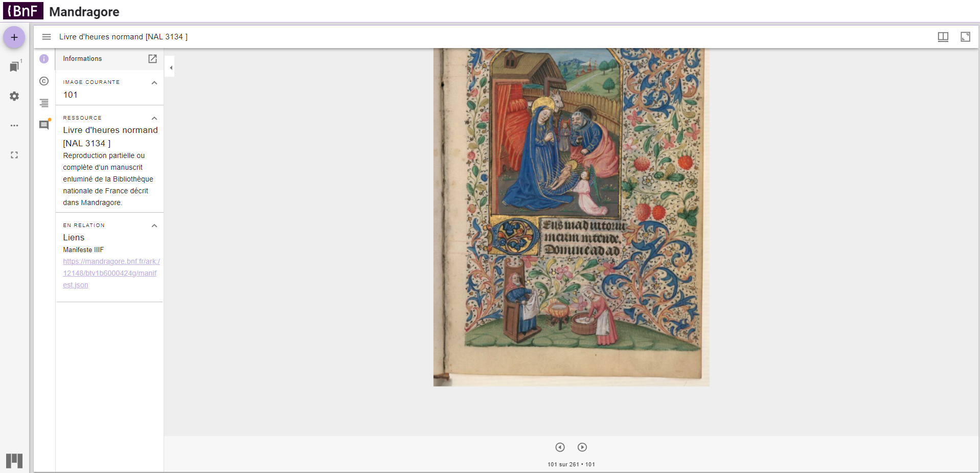
Task: Toggle the window sidebar hamburger menu
Action: (47, 37)
